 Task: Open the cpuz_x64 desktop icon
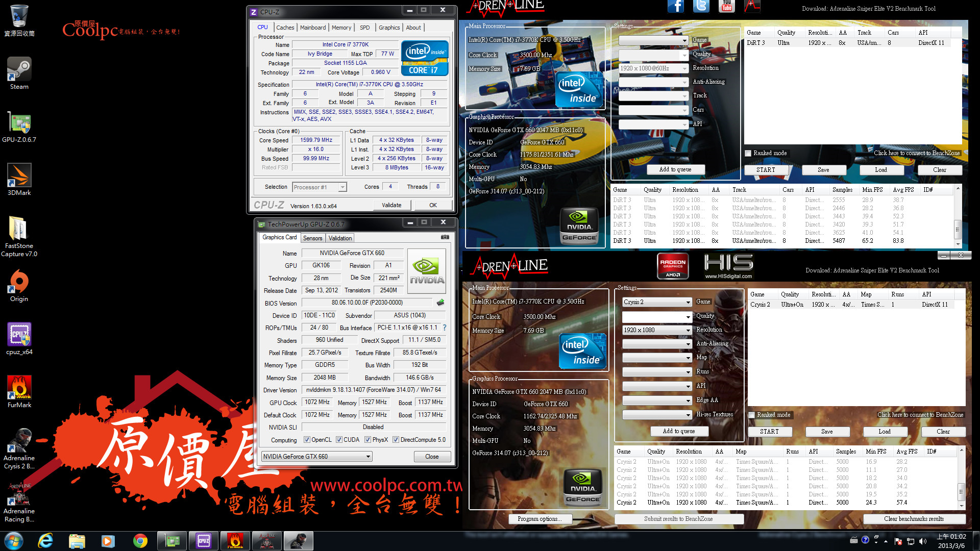click(19, 339)
